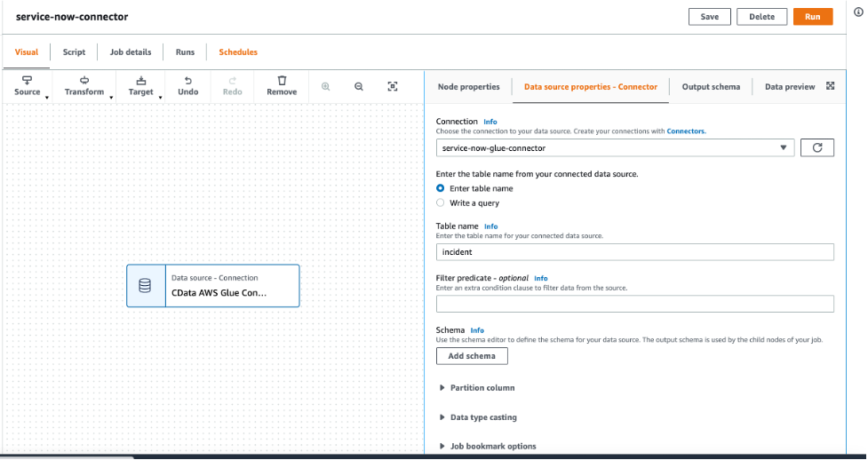Image resolution: width=868 pixels, height=460 pixels.
Task: Switch to the Visual tab
Action: click(27, 52)
